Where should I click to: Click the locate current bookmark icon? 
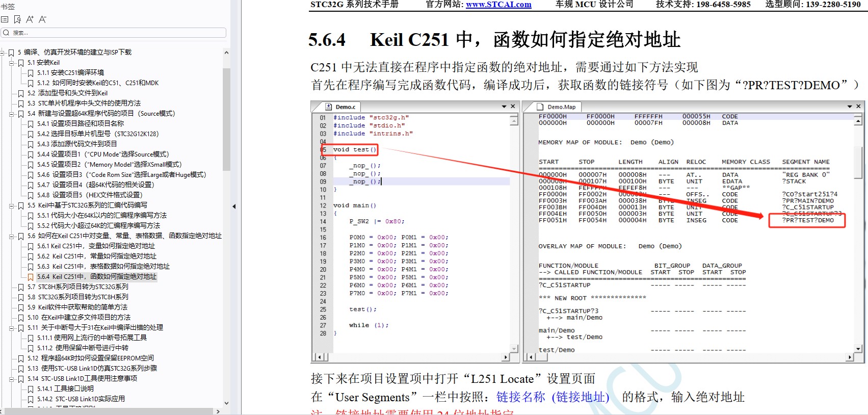point(17,19)
